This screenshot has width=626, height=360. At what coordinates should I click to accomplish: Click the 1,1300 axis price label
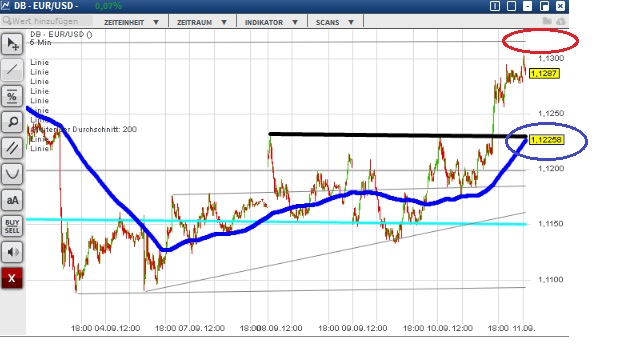[x=551, y=58]
